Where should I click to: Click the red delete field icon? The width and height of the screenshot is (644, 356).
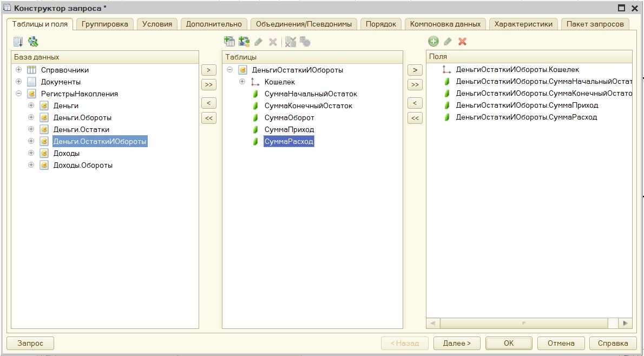point(462,42)
